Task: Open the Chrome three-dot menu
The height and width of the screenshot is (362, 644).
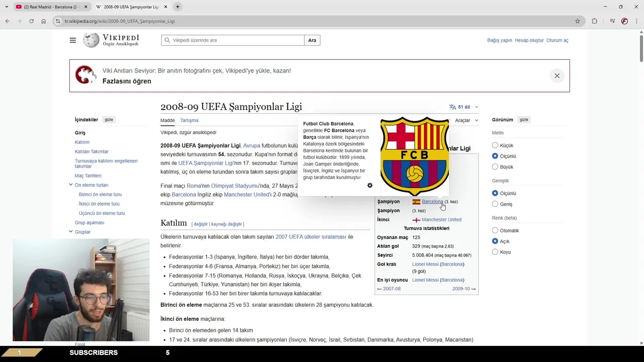Action: tap(636, 21)
